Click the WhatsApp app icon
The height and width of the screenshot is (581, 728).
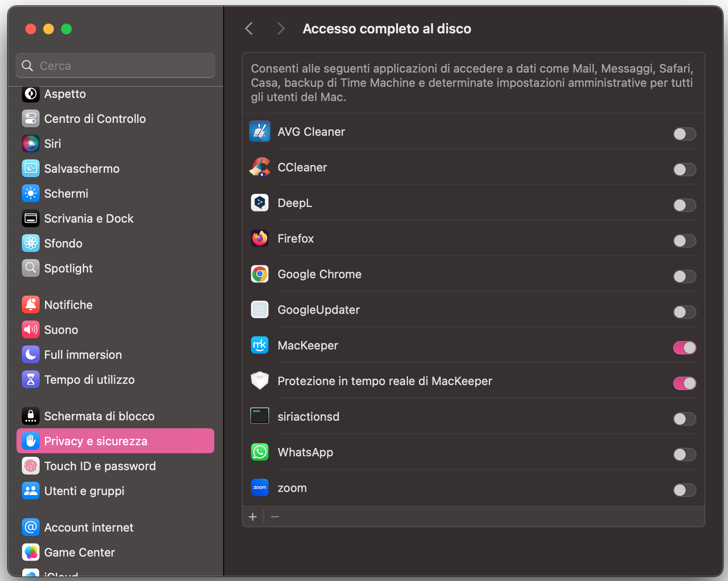pyautogui.click(x=260, y=452)
